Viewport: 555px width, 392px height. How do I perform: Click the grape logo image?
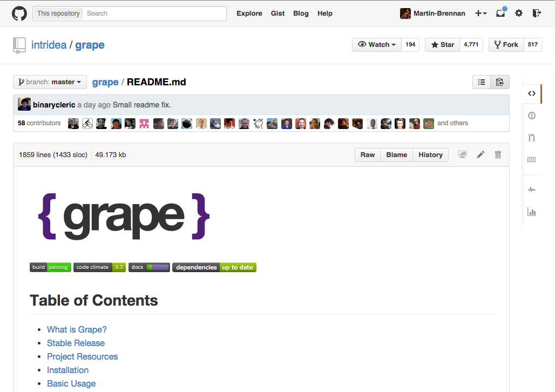point(124,217)
